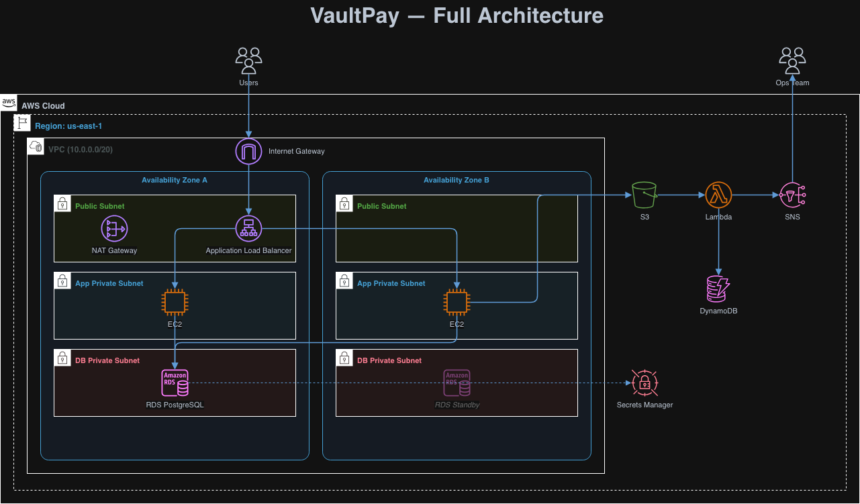The height and width of the screenshot is (504, 860).
Task: Click the AWS Cloud logo icon
Action: (x=9, y=103)
